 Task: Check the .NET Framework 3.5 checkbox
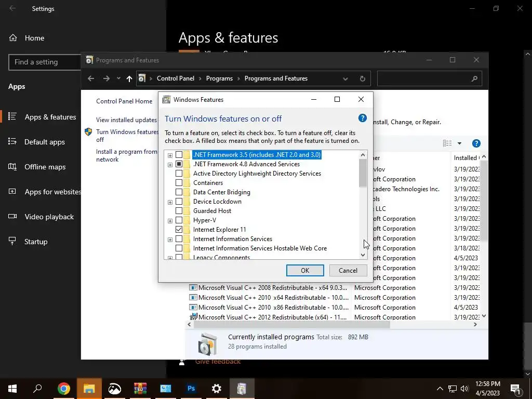(x=179, y=155)
